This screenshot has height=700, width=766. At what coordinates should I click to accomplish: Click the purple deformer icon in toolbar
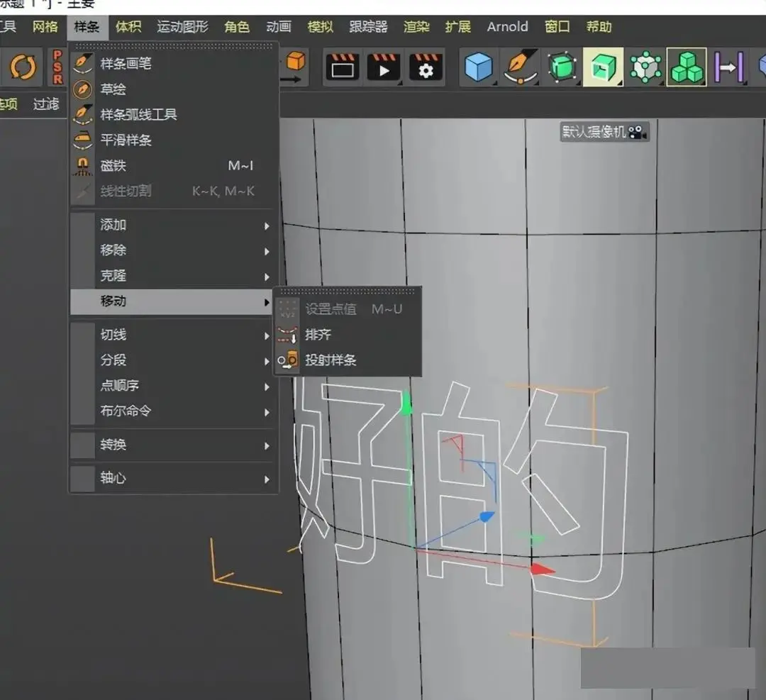tap(728, 68)
